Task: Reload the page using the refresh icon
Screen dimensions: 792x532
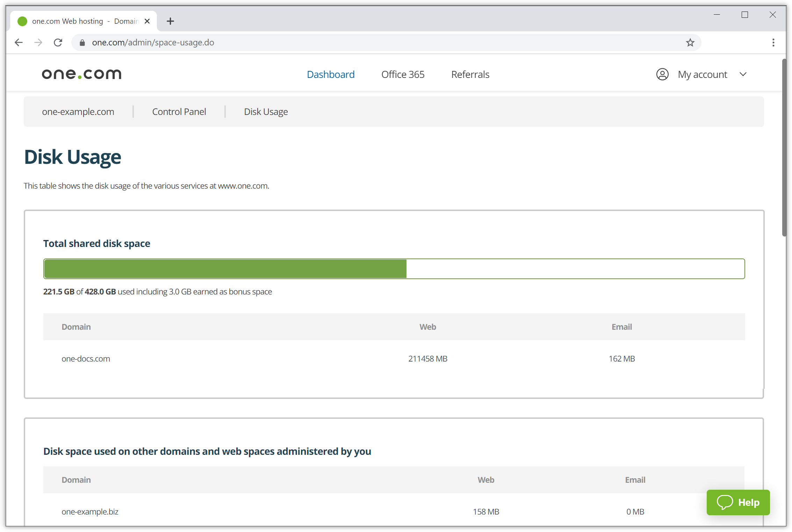Action: pyautogui.click(x=58, y=43)
